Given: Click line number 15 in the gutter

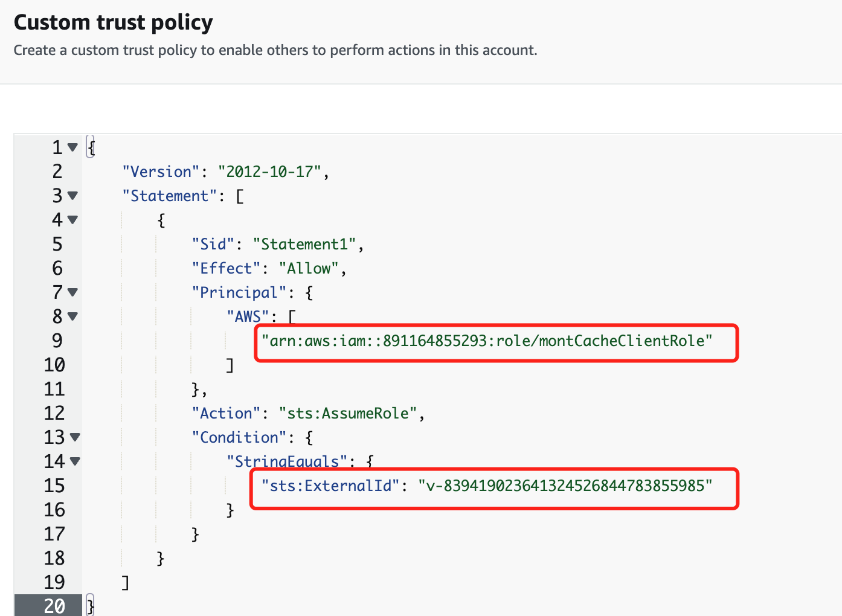Looking at the screenshot, I should coord(54,486).
